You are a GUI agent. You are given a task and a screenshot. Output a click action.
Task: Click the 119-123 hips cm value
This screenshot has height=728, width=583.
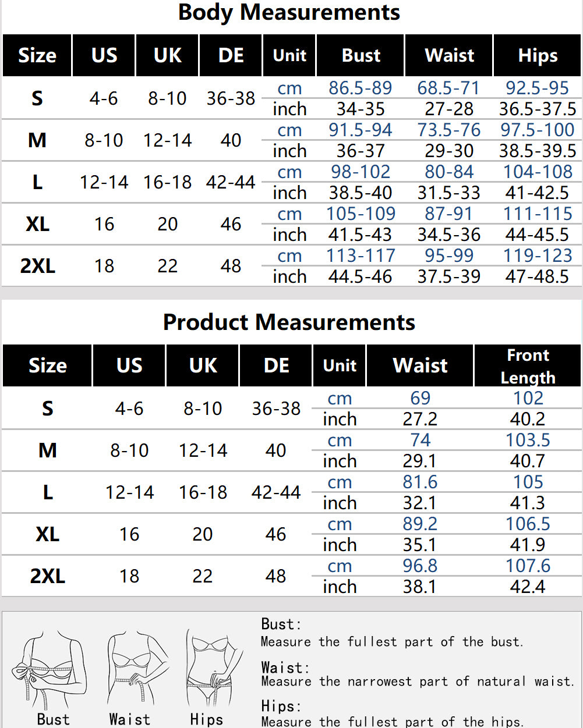point(538,256)
